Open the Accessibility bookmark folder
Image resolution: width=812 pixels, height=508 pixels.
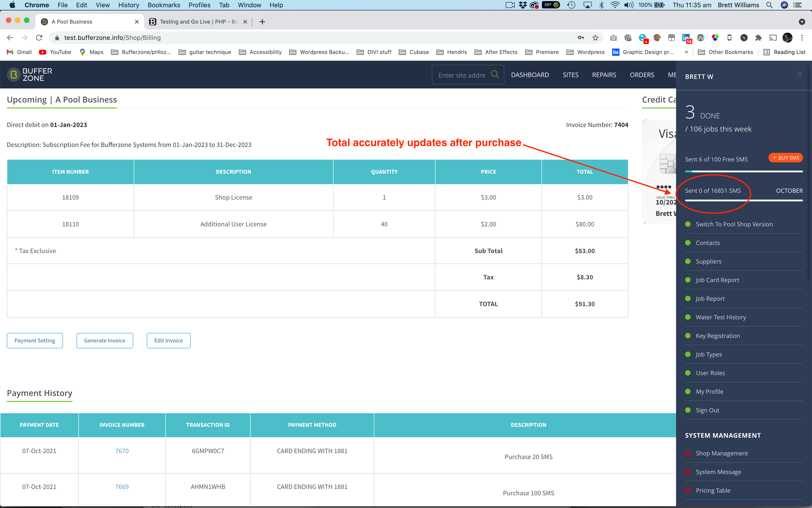click(260, 52)
